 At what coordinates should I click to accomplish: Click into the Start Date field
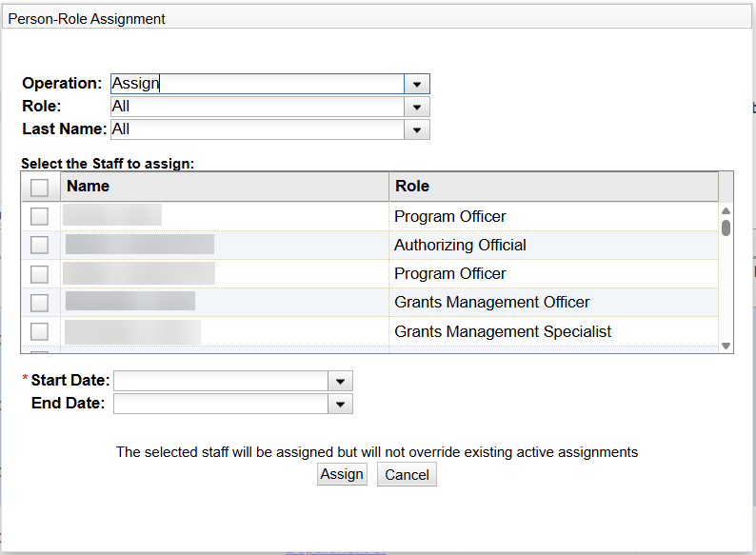tap(220, 381)
